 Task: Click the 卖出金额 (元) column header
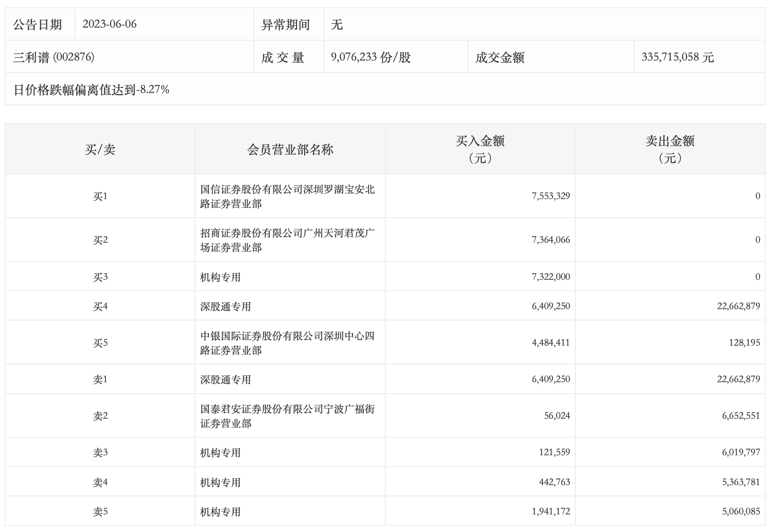(x=670, y=149)
